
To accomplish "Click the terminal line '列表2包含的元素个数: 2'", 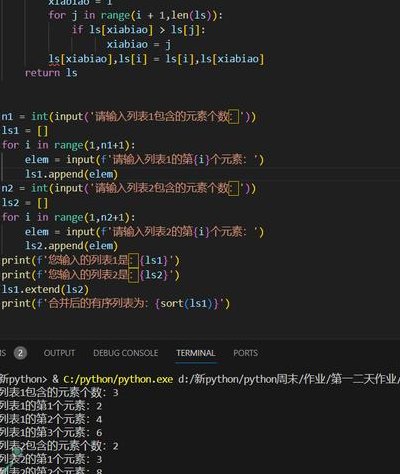I will click(59, 446).
